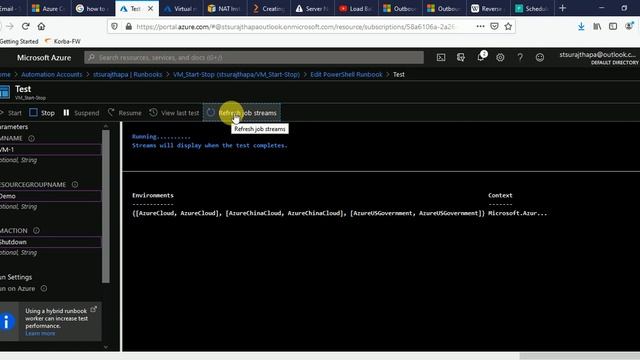640x360 pixels.
Task: Click the 'Streams will display' message text
Action: 210,145
